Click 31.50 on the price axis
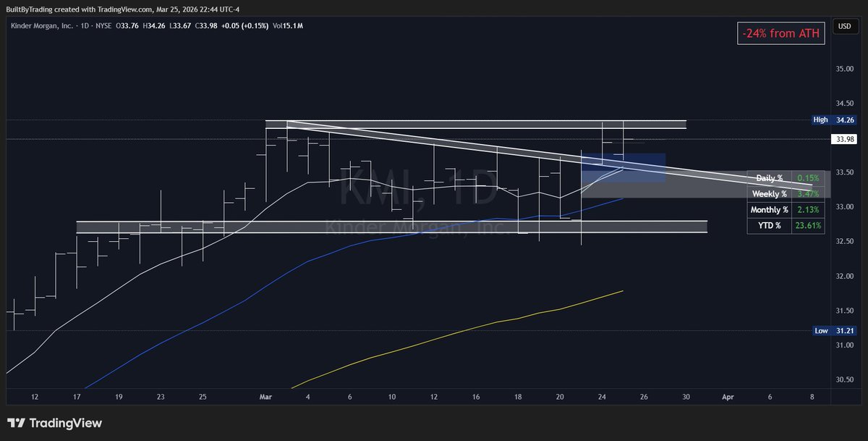 [844, 311]
